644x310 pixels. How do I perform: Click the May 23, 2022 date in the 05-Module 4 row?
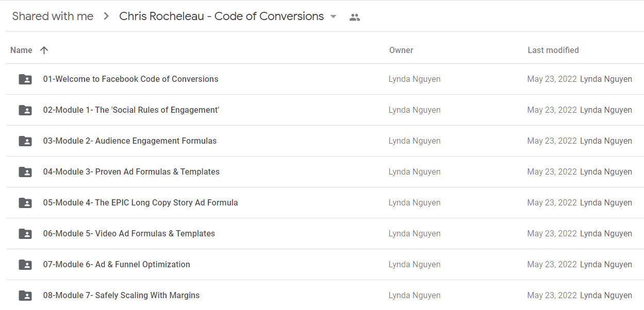click(x=552, y=202)
